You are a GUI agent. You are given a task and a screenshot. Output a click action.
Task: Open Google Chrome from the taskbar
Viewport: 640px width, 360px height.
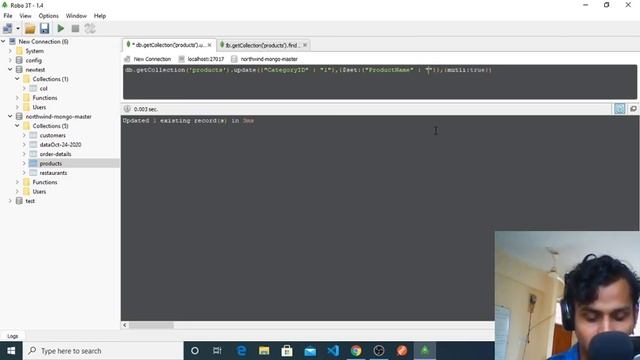coord(356,351)
